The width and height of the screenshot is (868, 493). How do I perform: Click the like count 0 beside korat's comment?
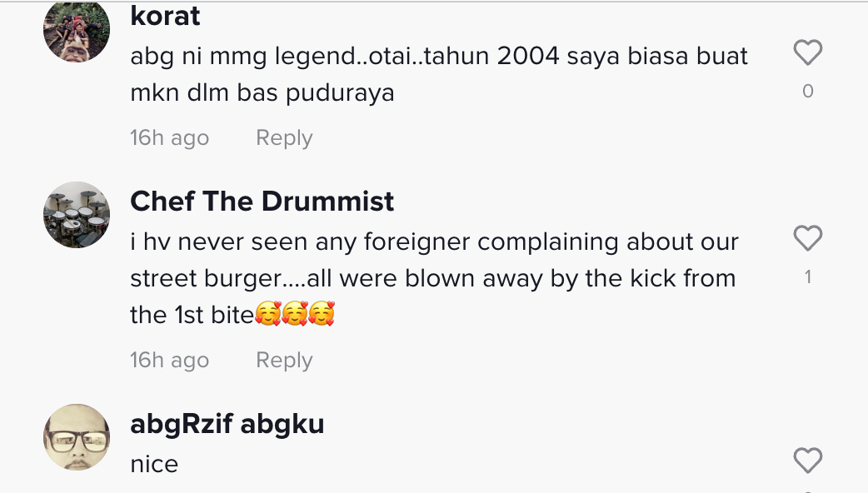[807, 92]
